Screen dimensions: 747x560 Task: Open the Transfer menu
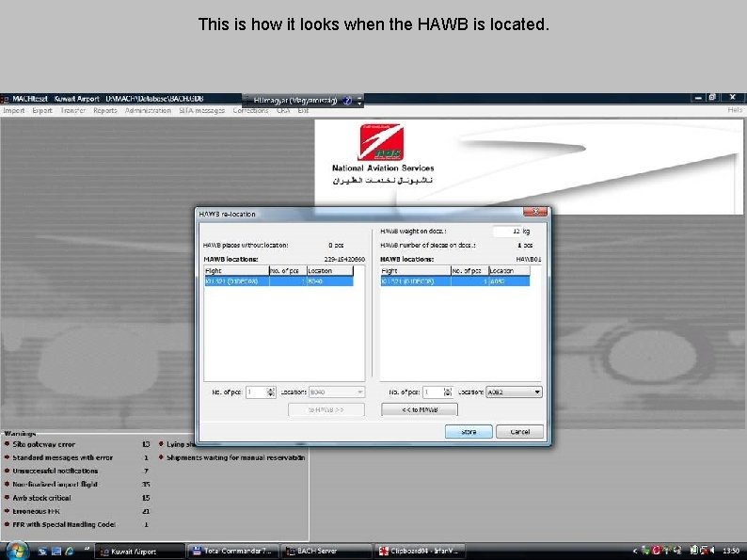(72, 110)
